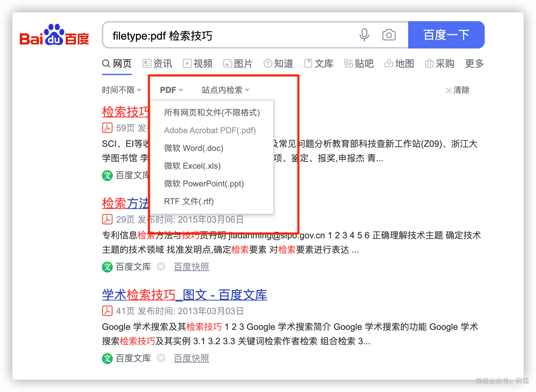Screen dimensions: 536x392
Task: Open 百度快照 for the 学术检索技巧 result
Action: (191, 358)
